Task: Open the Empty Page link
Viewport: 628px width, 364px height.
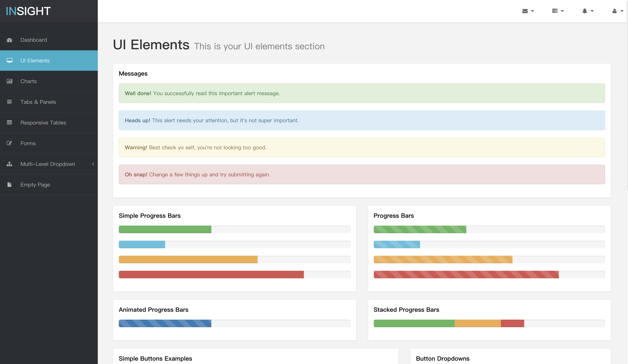Action: [35, 185]
